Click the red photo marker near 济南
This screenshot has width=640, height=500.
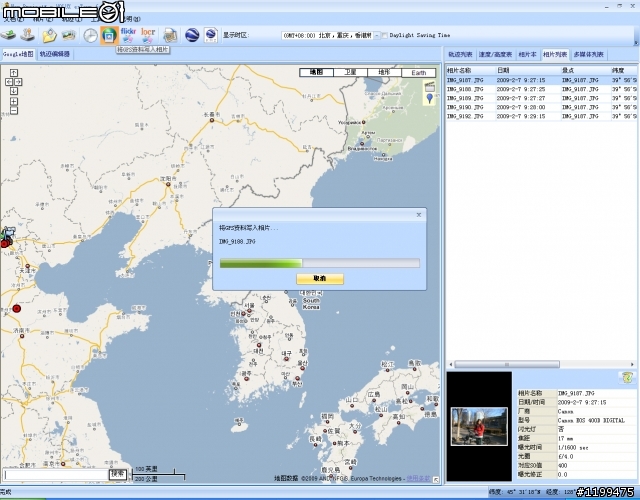[16, 309]
